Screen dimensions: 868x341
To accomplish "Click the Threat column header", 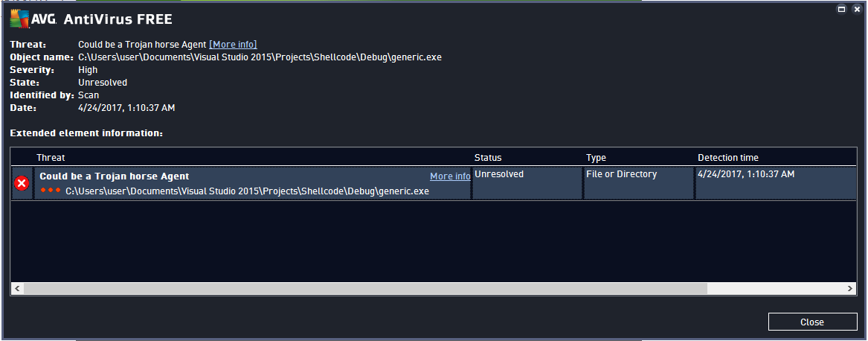I will click(51, 158).
